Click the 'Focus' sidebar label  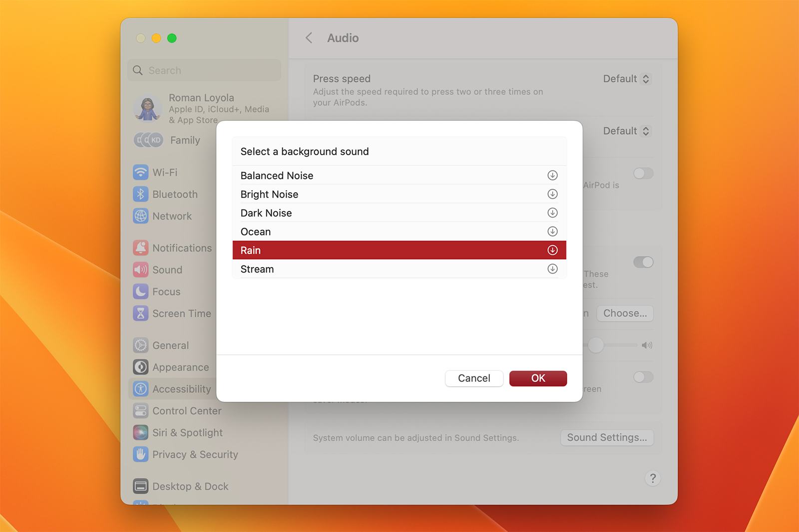166,291
